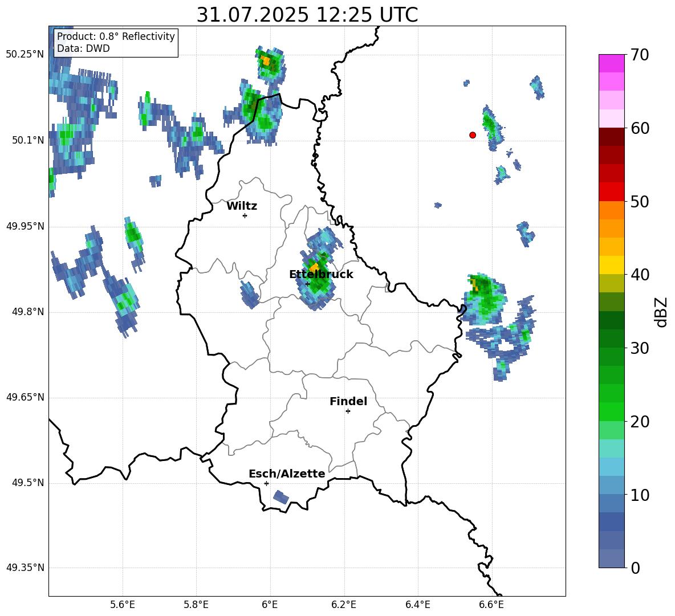Click the dBZ colorbar axis label
675x616 pixels.
tap(661, 312)
